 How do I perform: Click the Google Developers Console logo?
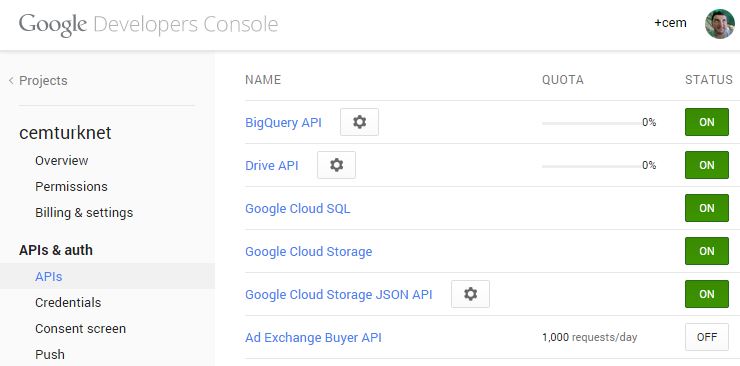(148, 24)
